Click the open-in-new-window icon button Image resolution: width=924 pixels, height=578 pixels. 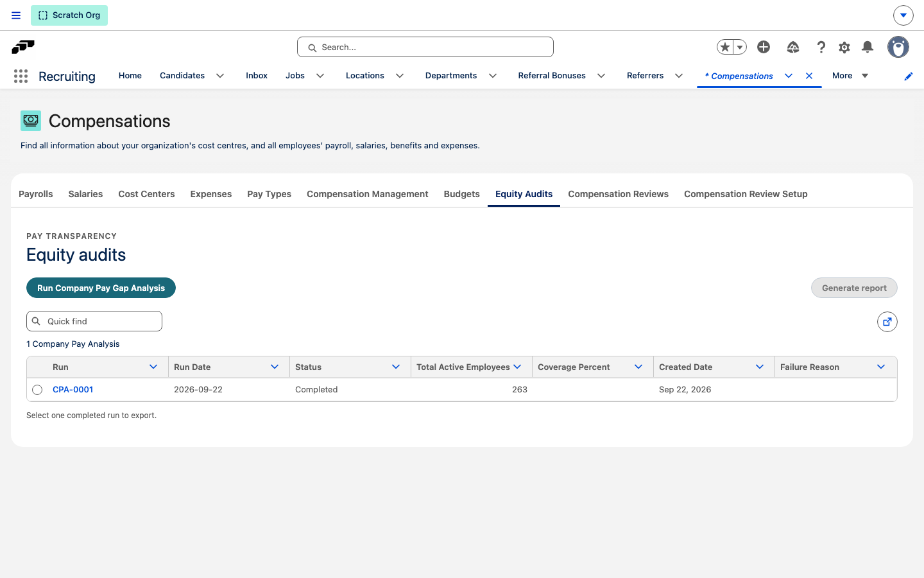point(887,322)
